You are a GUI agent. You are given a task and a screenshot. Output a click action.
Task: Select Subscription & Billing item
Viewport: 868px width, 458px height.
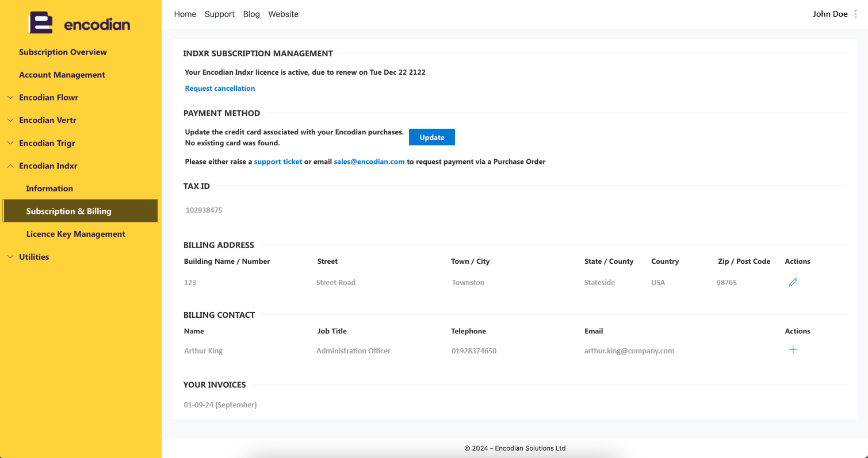click(80, 211)
